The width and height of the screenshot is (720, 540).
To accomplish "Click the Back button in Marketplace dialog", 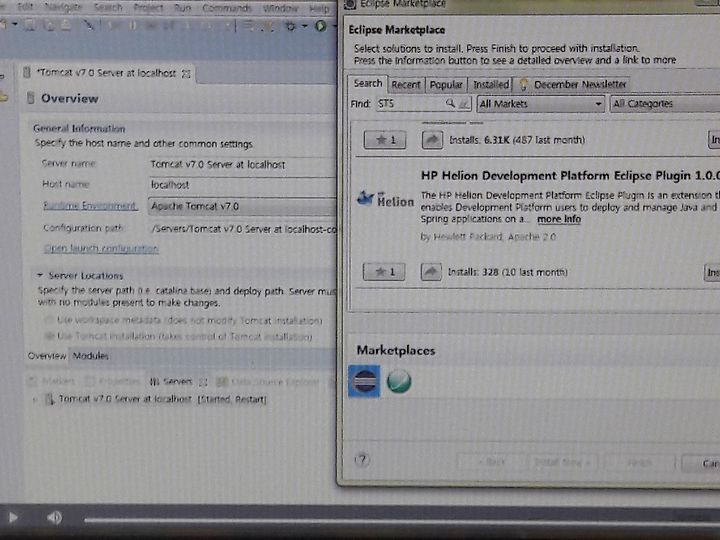I will pyautogui.click(x=492, y=461).
